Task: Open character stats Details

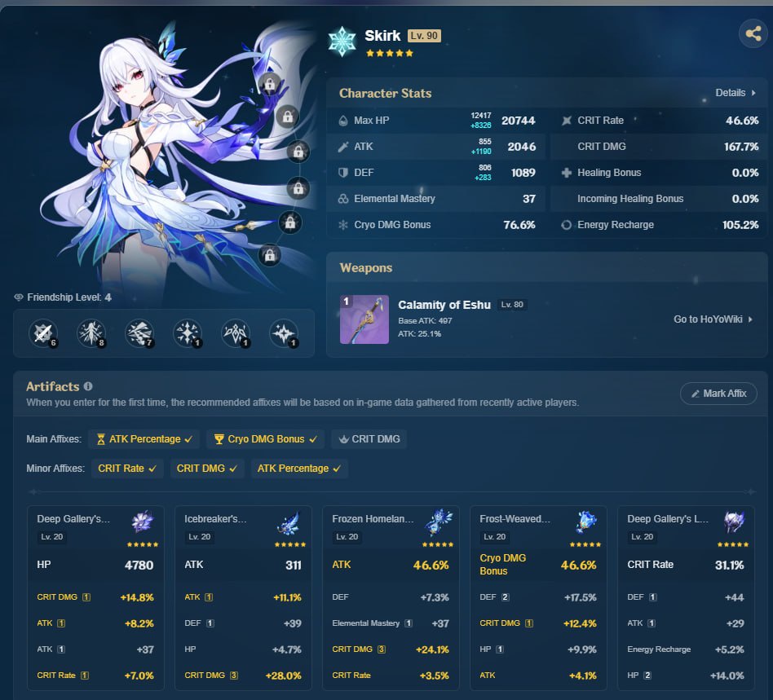Action: (735, 93)
